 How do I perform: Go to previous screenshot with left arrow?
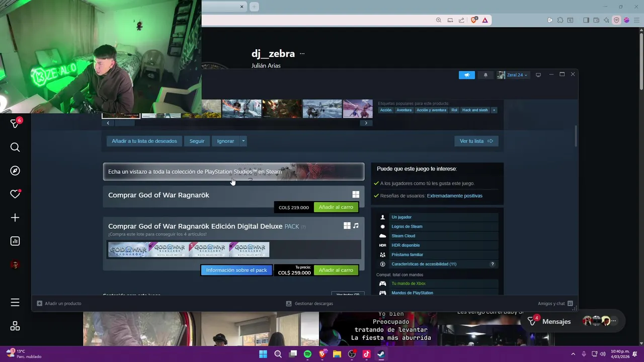tap(108, 123)
